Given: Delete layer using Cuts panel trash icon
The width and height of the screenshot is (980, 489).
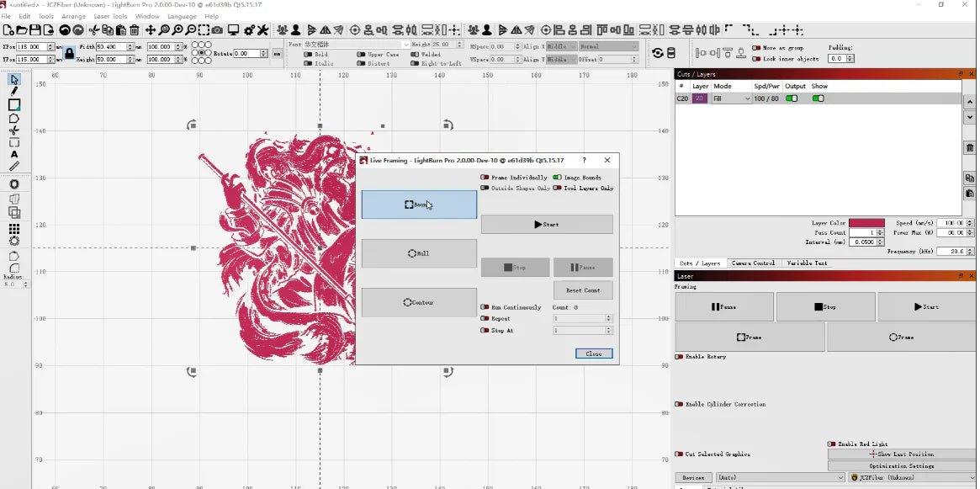Looking at the screenshot, I should coord(969,148).
